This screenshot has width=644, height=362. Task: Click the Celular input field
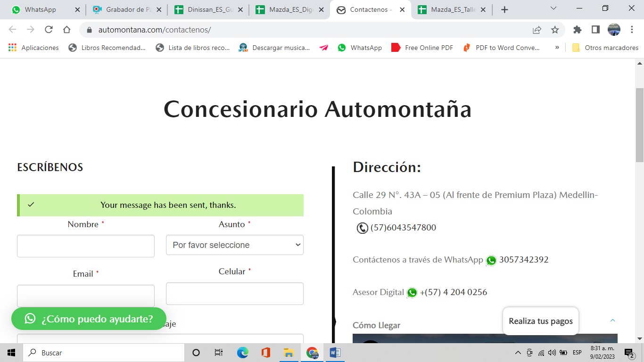[x=235, y=294]
